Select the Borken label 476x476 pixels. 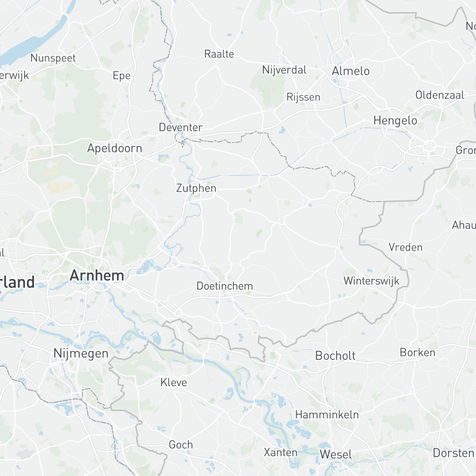pyautogui.click(x=417, y=352)
